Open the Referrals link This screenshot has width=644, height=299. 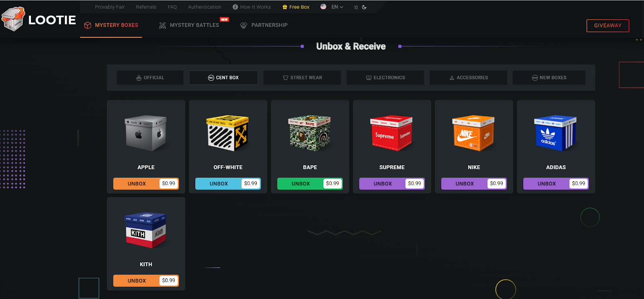coord(146,7)
